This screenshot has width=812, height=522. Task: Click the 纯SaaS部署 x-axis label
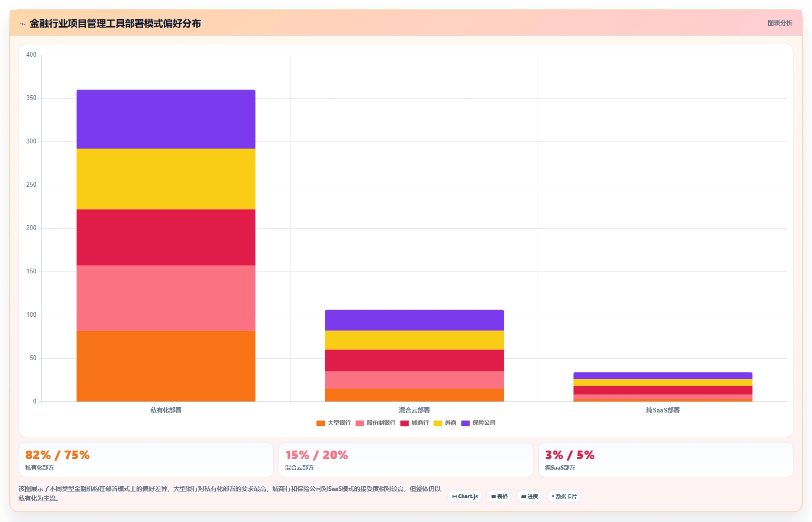click(663, 410)
